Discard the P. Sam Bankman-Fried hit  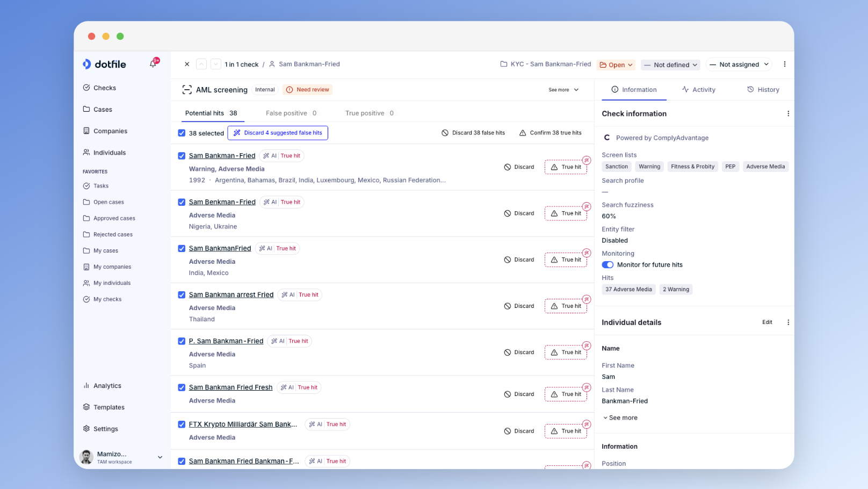click(519, 353)
